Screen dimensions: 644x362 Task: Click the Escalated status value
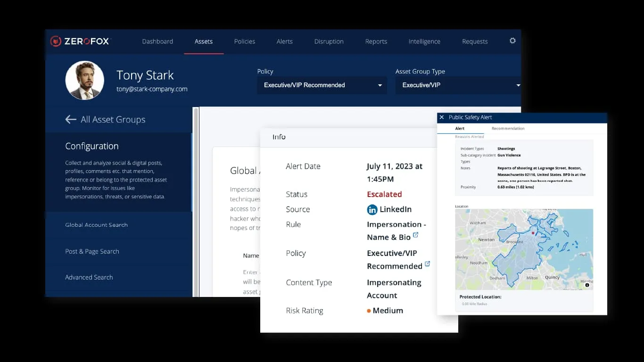coord(384,194)
